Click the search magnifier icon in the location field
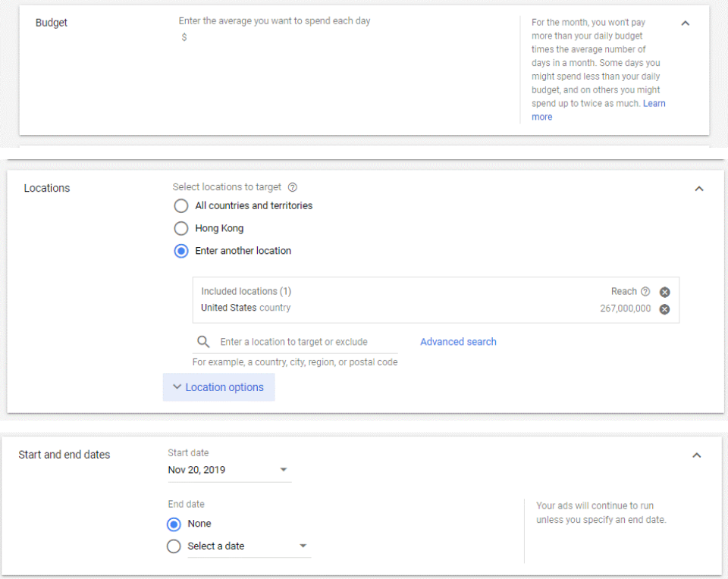Image resolution: width=728 pixels, height=579 pixels. 203,342
